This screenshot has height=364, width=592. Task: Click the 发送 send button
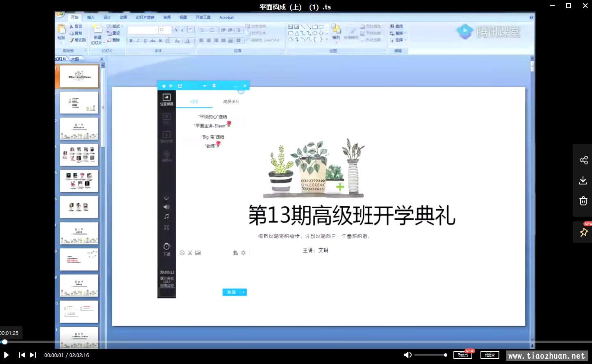pos(232,292)
